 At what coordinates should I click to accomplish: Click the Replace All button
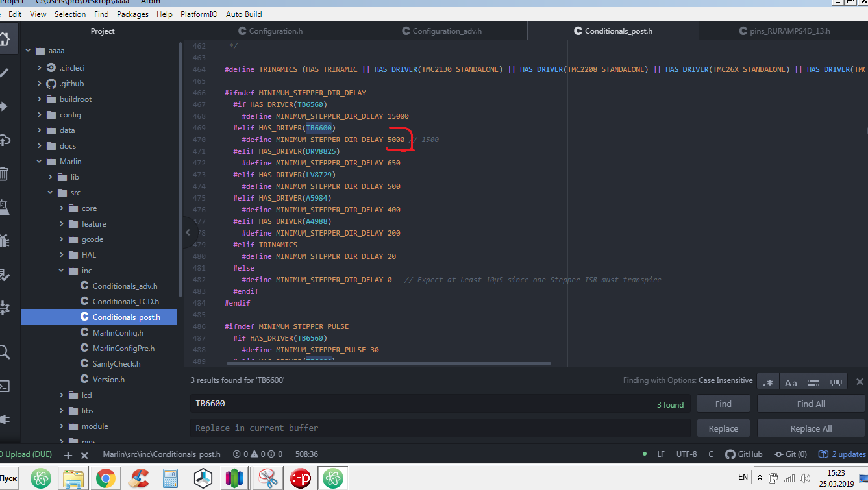click(x=811, y=428)
